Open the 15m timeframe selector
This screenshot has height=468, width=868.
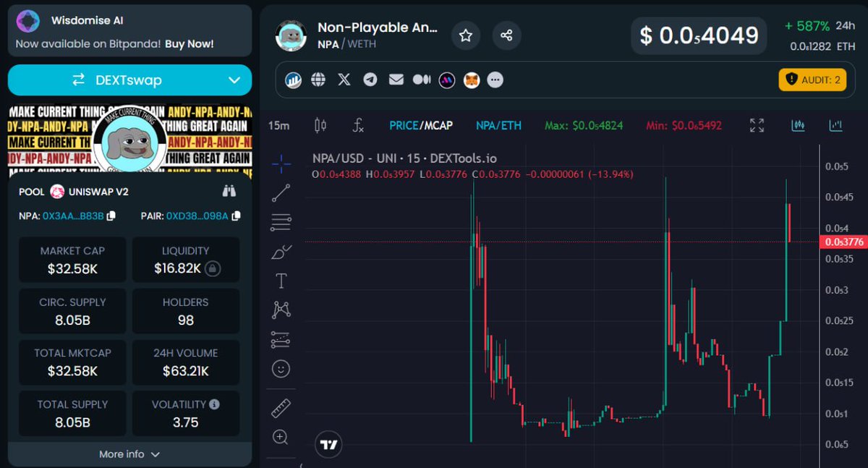pos(278,125)
